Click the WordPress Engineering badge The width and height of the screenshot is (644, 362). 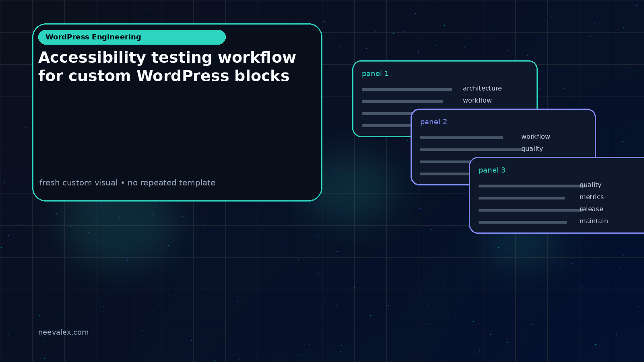pyautogui.click(x=132, y=37)
